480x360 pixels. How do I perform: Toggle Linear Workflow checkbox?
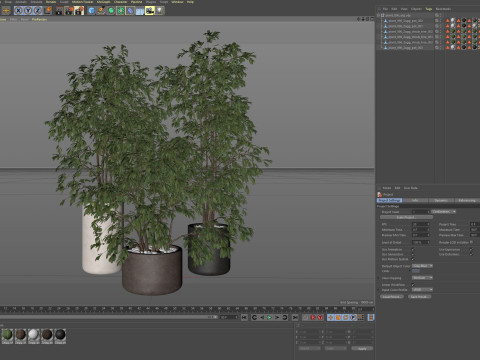click(x=413, y=285)
